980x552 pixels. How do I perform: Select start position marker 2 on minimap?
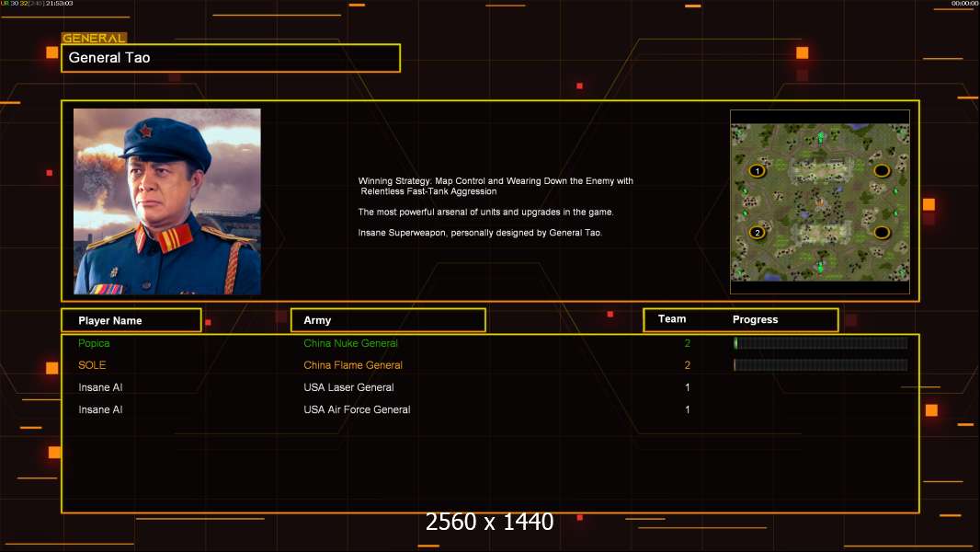[757, 233]
